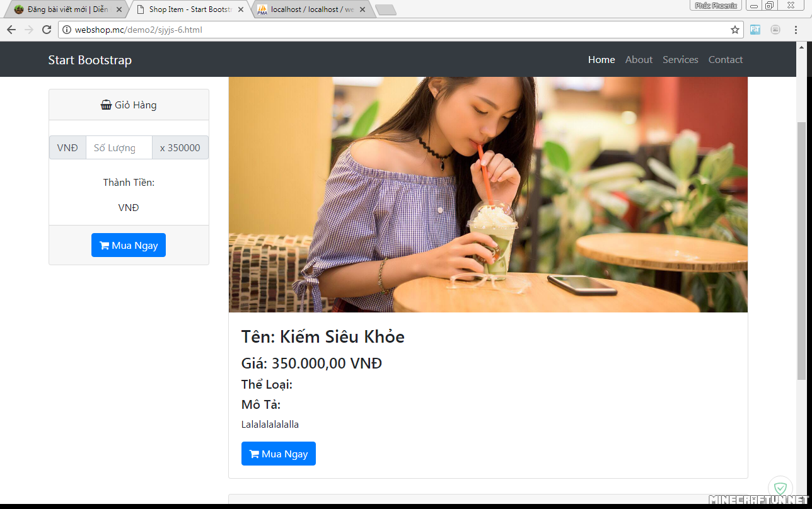The height and width of the screenshot is (509, 812).
Task: Click the 'Giỏ Hàng' cart header
Action: coord(129,105)
